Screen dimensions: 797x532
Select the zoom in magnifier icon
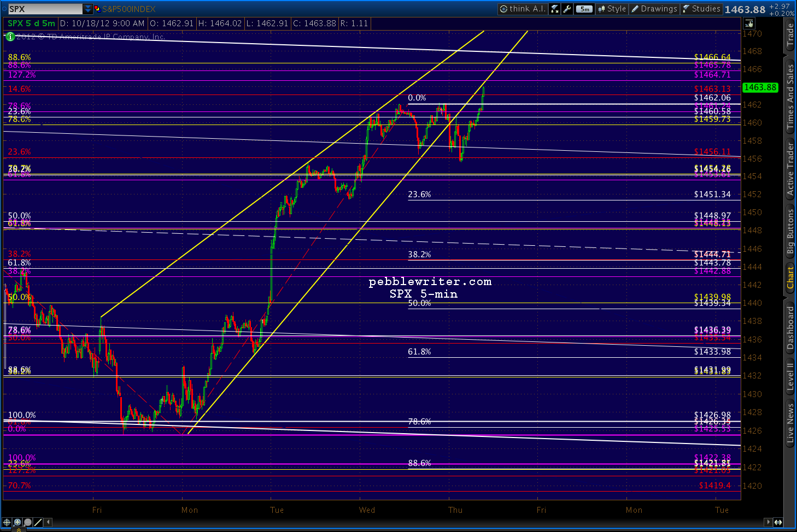17,522
